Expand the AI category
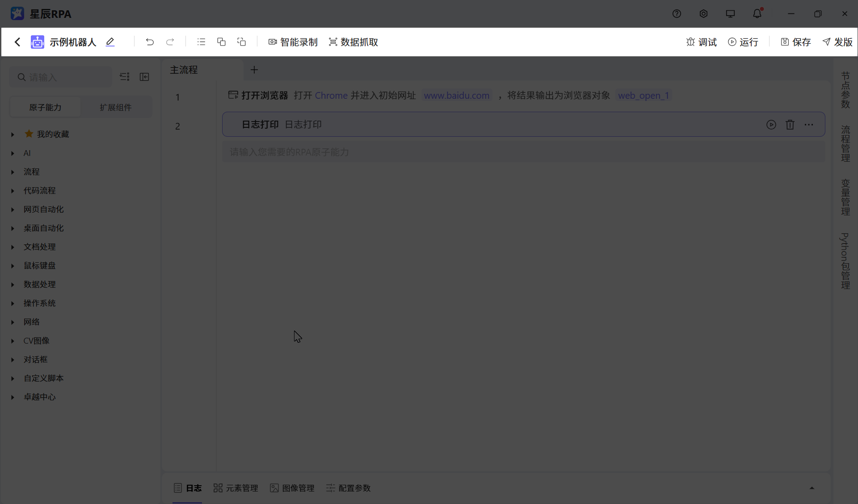 coord(27,153)
